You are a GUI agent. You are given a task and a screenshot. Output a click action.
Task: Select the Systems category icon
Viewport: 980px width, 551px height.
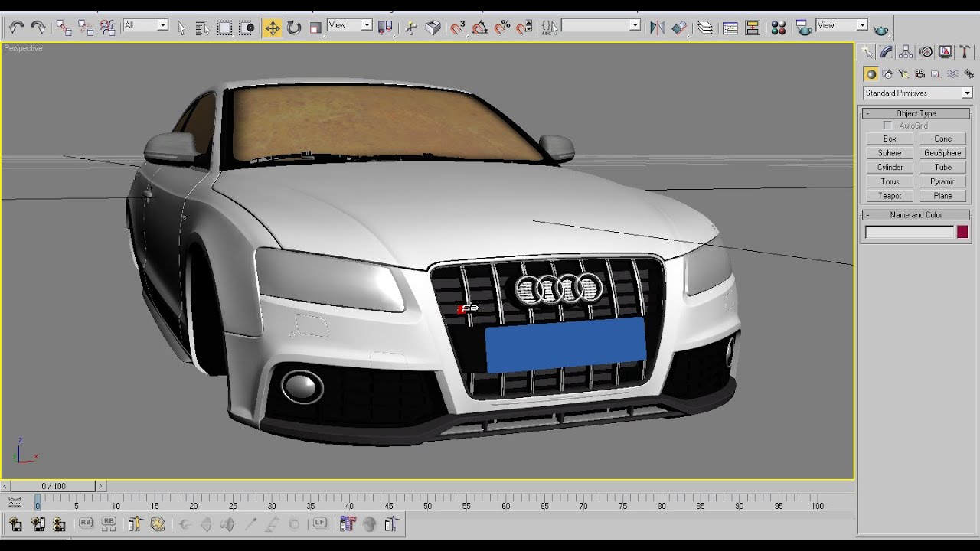coord(969,74)
